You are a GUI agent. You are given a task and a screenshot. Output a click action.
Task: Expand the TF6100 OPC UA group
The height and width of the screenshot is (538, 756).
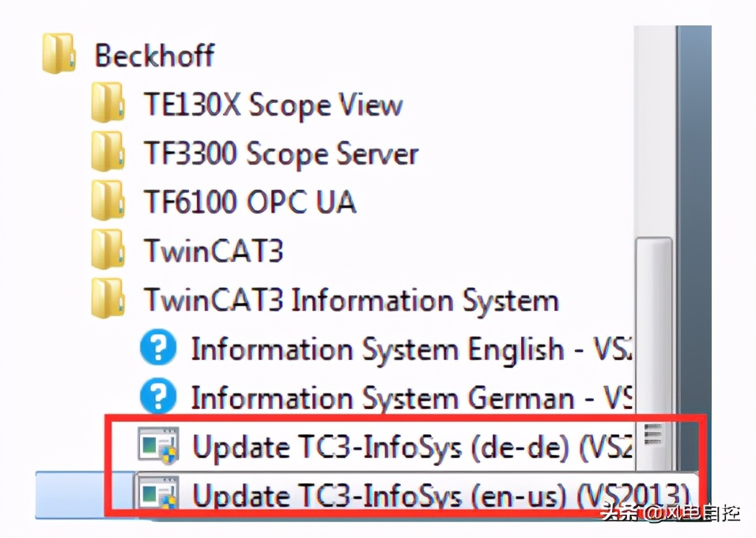[x=249, y=203]
